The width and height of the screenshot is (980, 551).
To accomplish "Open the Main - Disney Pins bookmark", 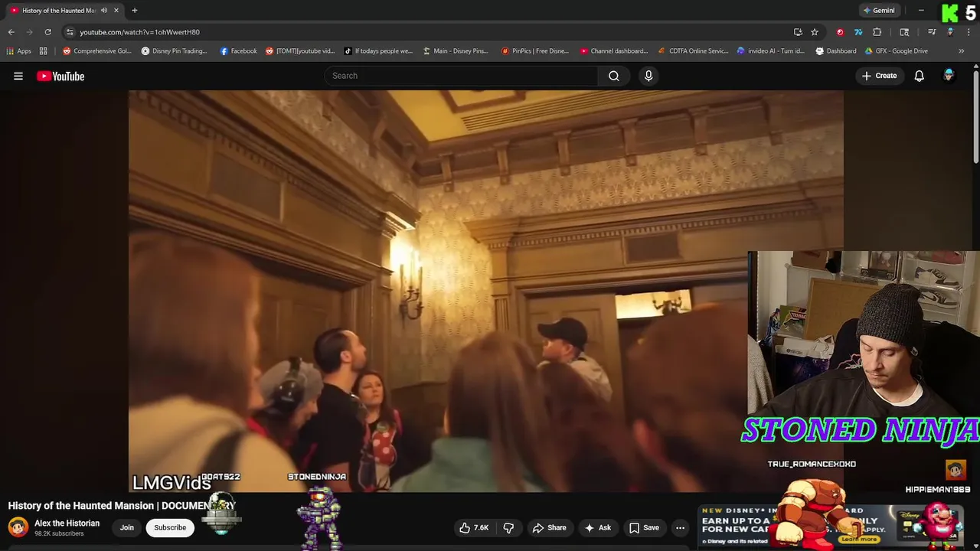I will [456, 51].
